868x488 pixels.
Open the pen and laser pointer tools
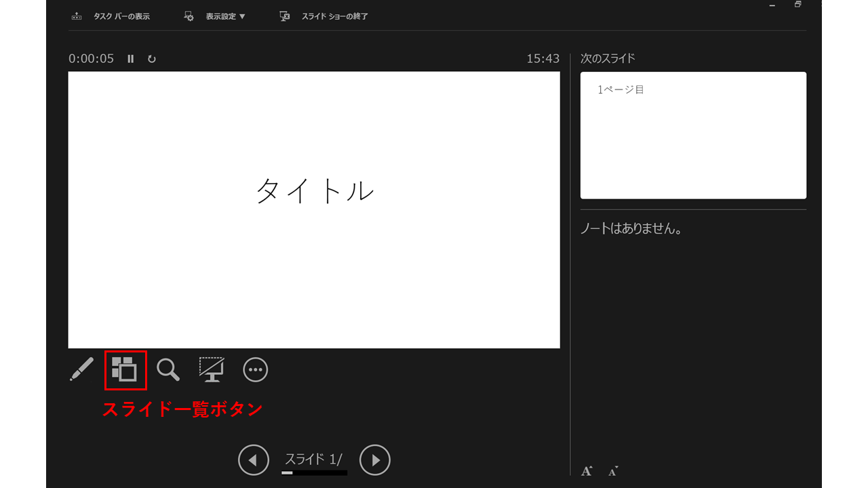point(81,369)
